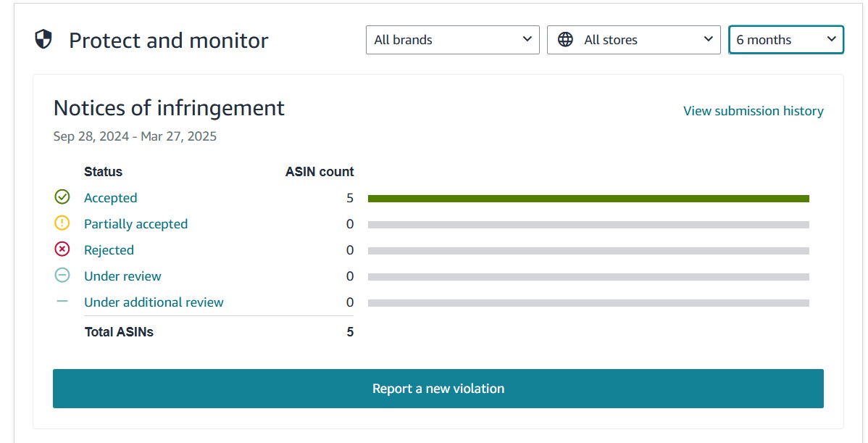
Task: Click the date range Sep 28, 2024 - Mar 27, 2025
Action: pyautogui.click(x=135, y=136)
